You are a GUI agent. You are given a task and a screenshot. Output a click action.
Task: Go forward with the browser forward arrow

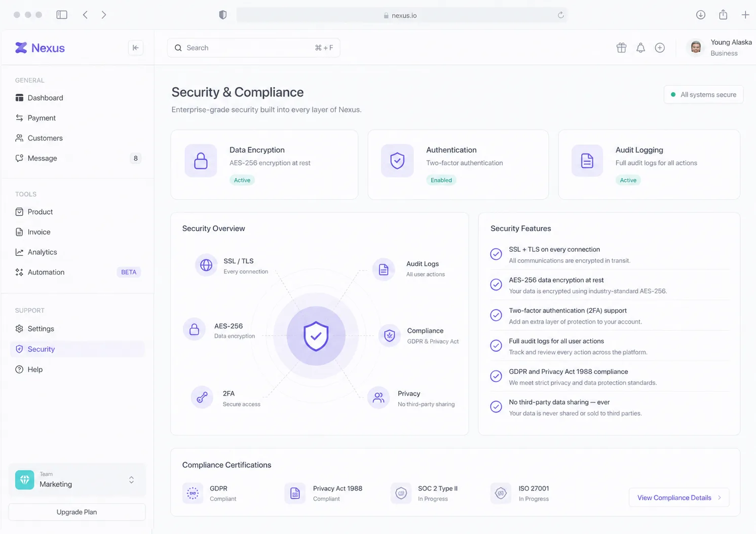point(104,15)
